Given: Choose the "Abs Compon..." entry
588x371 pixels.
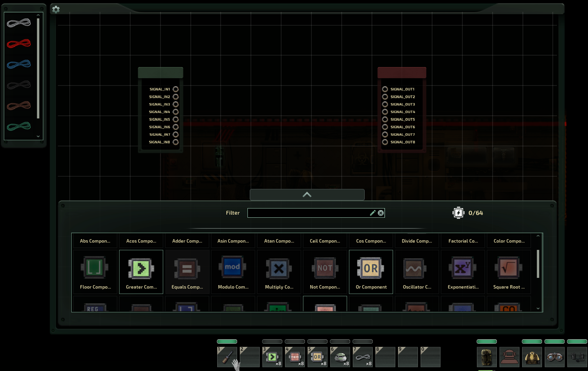Looking at the screenshot, I should coord(95,241).
